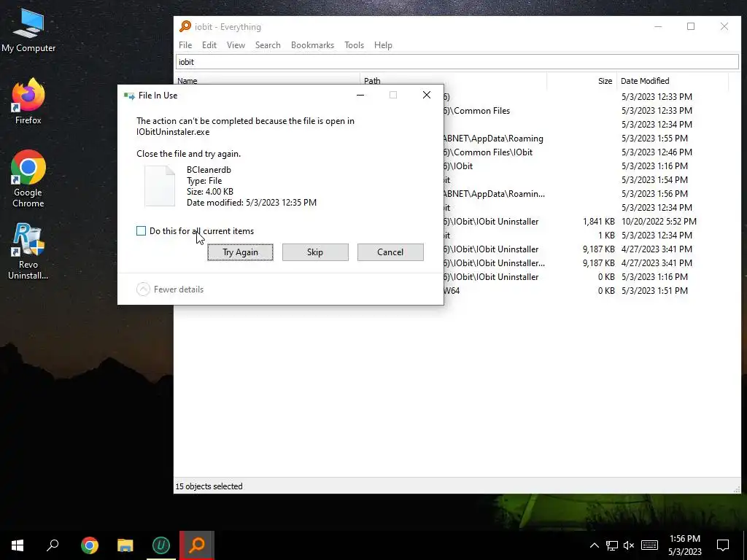Open the notification center icon
Viewport: 747px width, 560px height.
click(723, 545)
